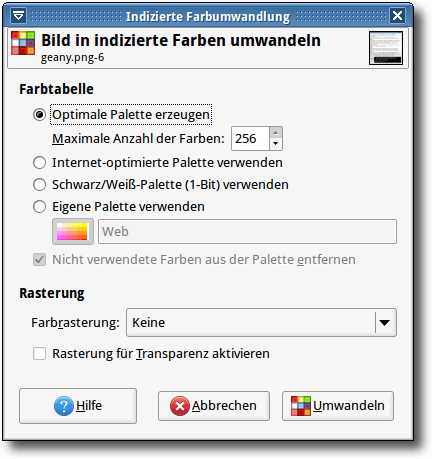Close the Indizierte Farbumwandlung dialog
Screen dimensions: 432x459
(x=397, y=16)
